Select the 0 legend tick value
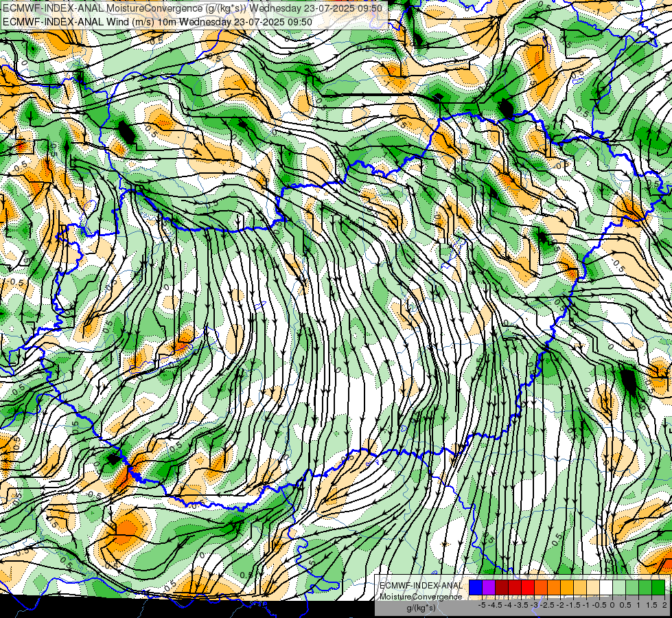Image resolution: width=672 pixels, height=618 pixels. 612,605
